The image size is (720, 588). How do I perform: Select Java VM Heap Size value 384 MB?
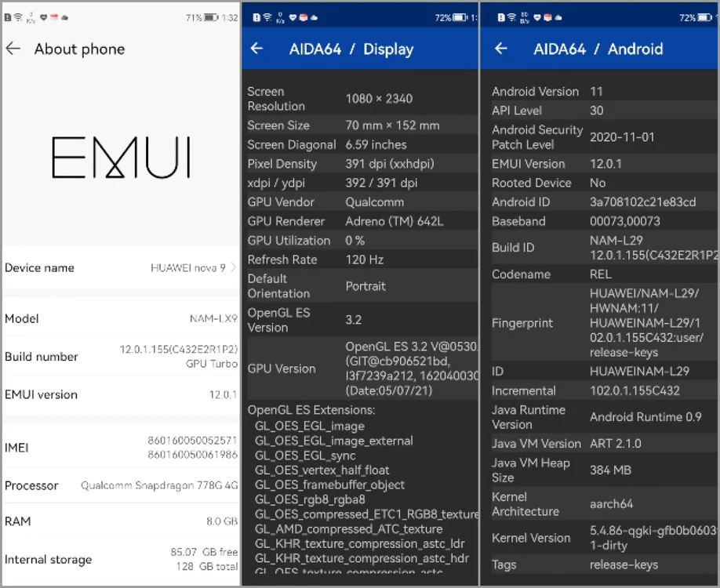tap(610, 470)
